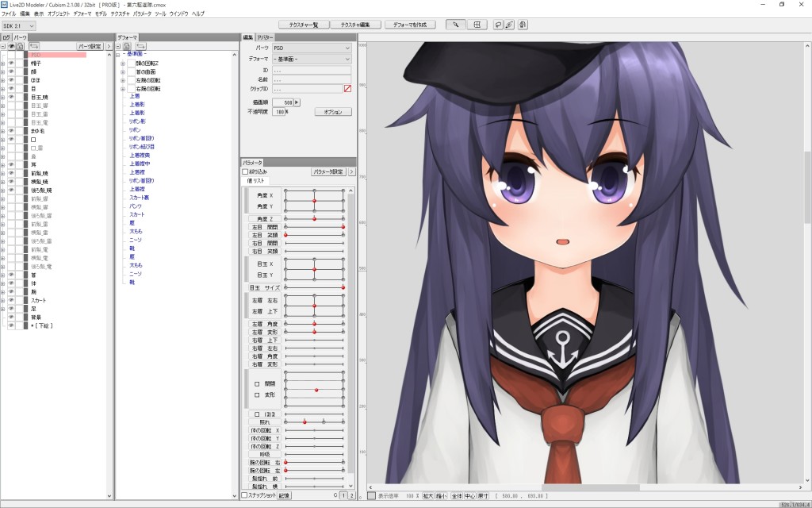This screenshot has height=508, width=812.
Task: Expand the 帽子 part in parts list
Action: [2, 63]
